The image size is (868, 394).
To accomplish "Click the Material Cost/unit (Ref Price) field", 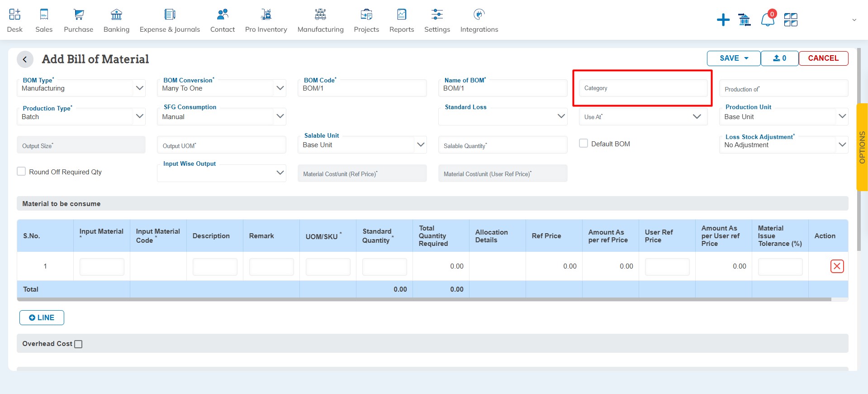I will (362, 173).
